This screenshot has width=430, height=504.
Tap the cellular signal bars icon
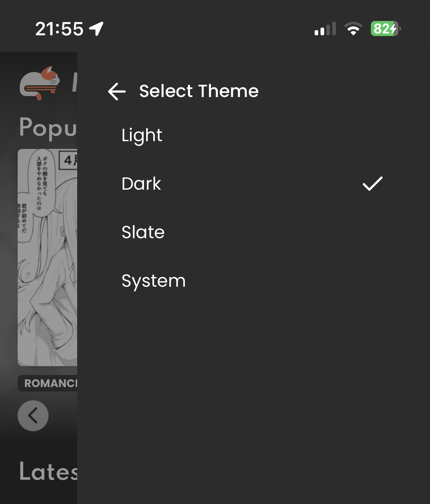coord(325,29)
